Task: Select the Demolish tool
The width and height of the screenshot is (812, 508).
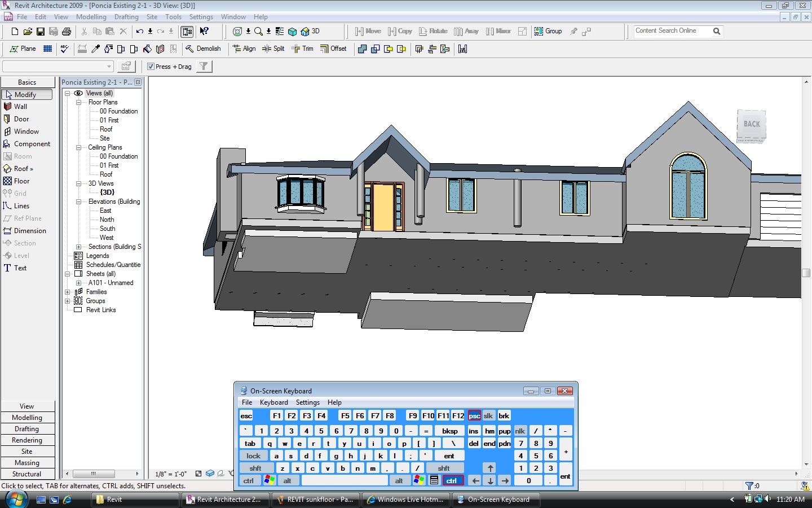Action: click(204, 49)
